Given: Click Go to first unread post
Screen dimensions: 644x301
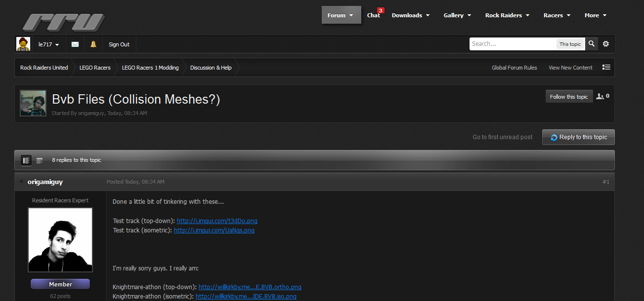Looking at the screenshot, I should click(503, 137).
